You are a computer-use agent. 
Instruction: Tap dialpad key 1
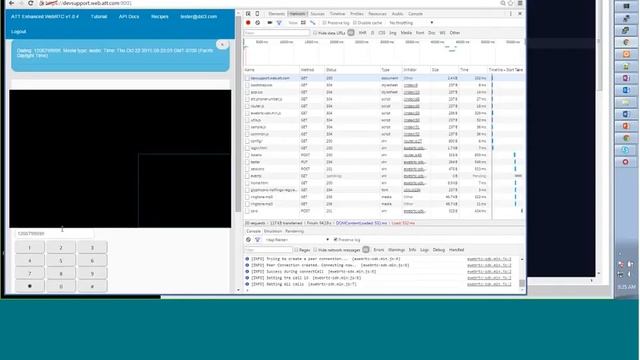point(29,247)
